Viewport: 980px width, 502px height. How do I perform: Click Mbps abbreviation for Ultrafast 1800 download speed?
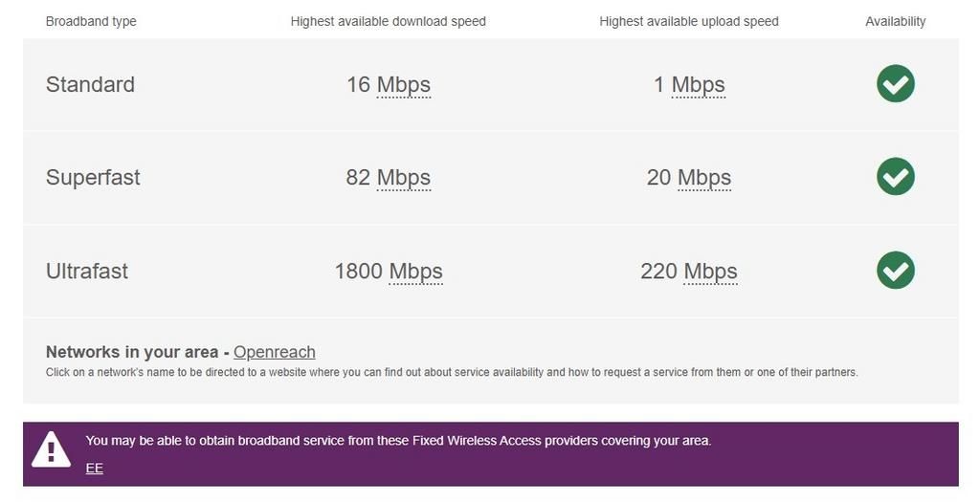coord(415,272)
